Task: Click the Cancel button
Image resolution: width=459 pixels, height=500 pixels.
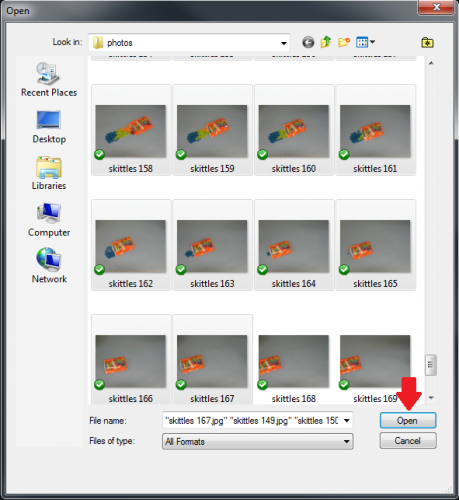Action: (408, 441)
